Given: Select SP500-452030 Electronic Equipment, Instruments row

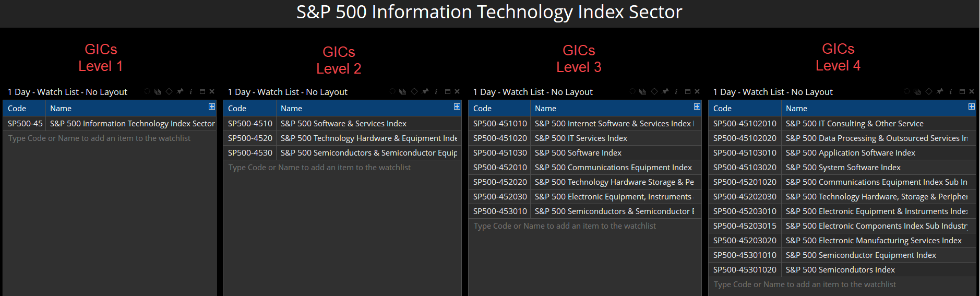Looking at the screenshot, I should click(585, 197).
